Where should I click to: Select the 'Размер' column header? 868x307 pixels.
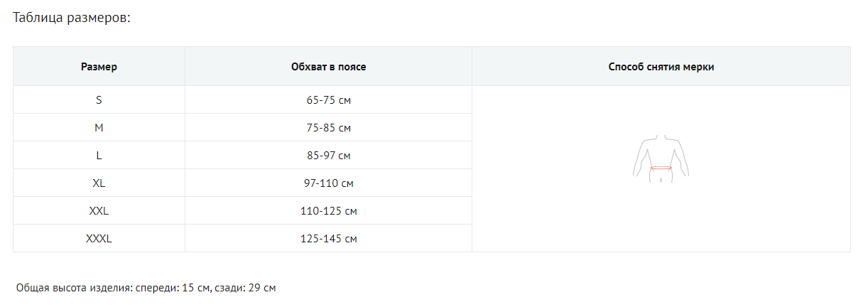99,67
